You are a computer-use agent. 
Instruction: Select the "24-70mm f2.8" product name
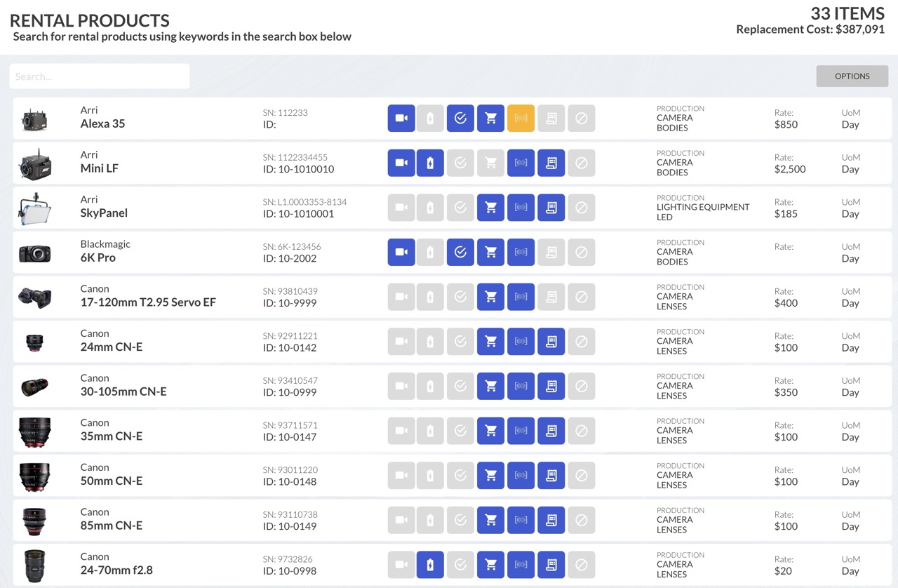[x=116, y=570]
